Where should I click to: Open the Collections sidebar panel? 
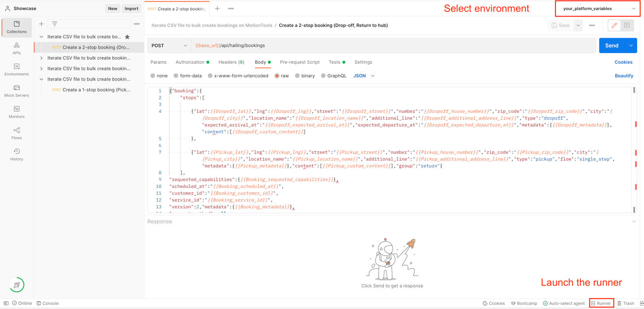tap(17, 27)
